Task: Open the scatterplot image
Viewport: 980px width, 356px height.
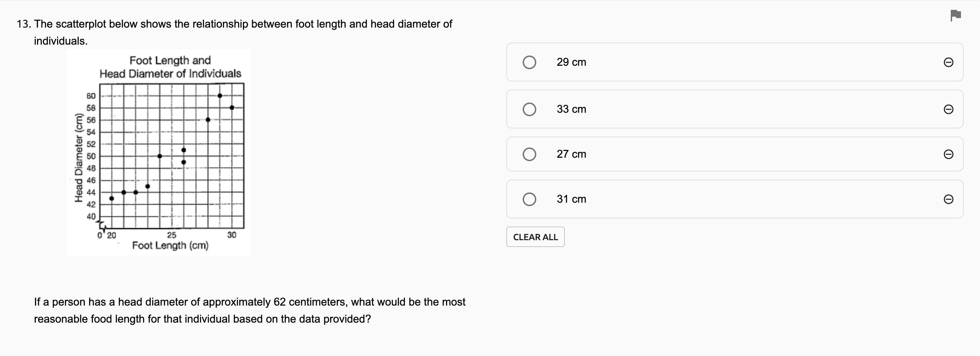Action: 158,152
